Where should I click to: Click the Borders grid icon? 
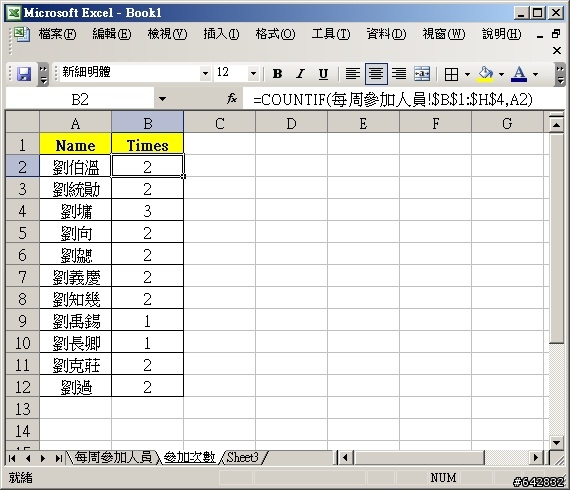tap(451, 74)
